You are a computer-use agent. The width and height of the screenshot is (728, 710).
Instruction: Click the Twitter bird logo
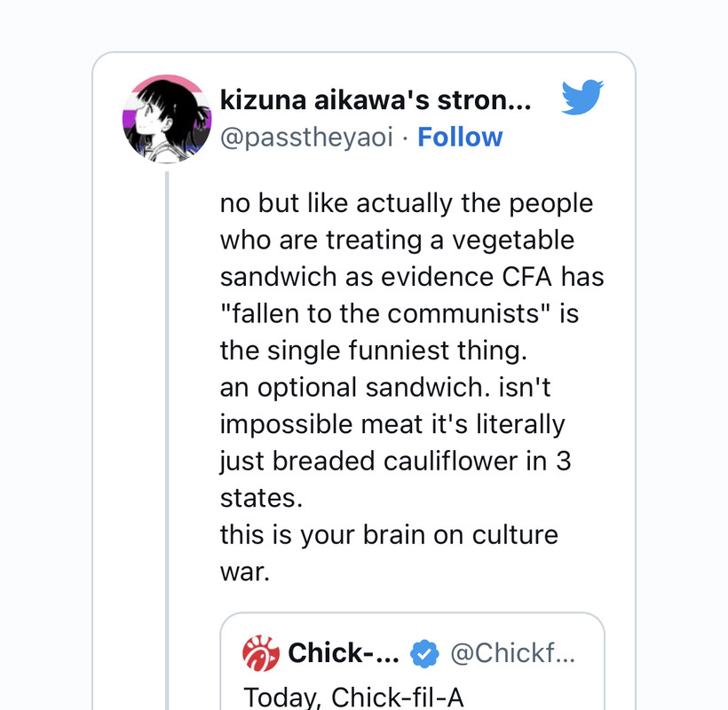pyautogui.click(x=582, y=97)
